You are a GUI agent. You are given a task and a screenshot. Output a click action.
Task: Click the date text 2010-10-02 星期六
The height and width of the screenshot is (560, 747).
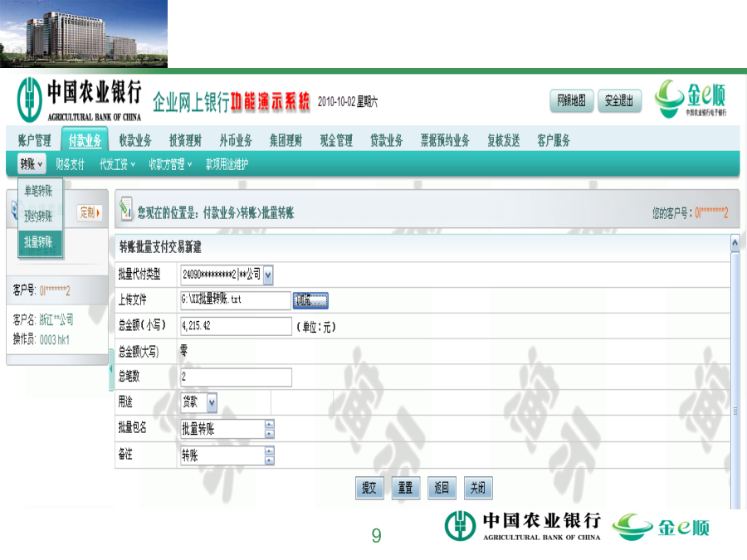pos(348,101)
